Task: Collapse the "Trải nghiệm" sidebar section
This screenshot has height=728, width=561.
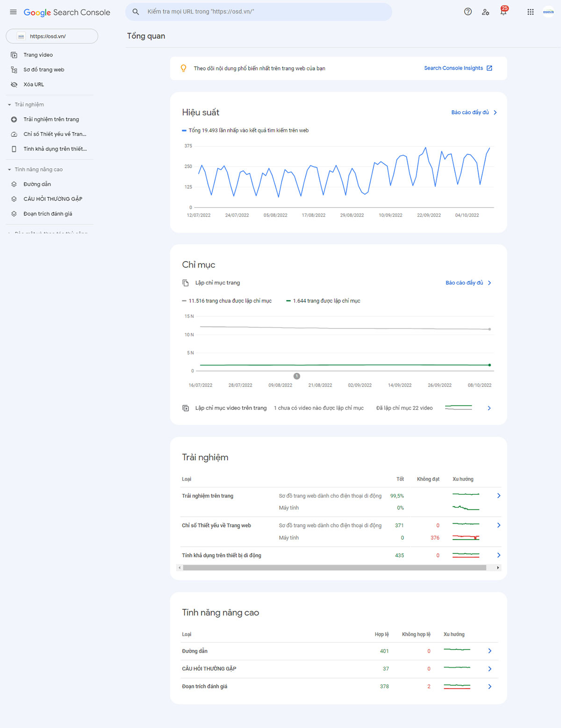Action: pos(8,104)
